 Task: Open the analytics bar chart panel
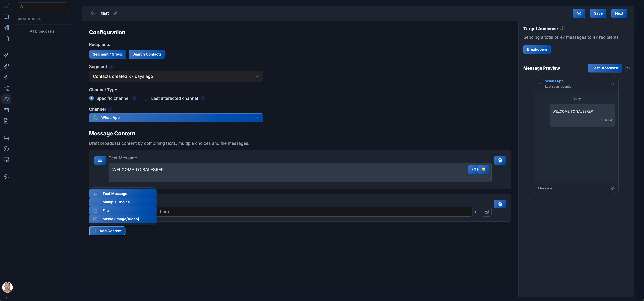(x=6, y=28)
